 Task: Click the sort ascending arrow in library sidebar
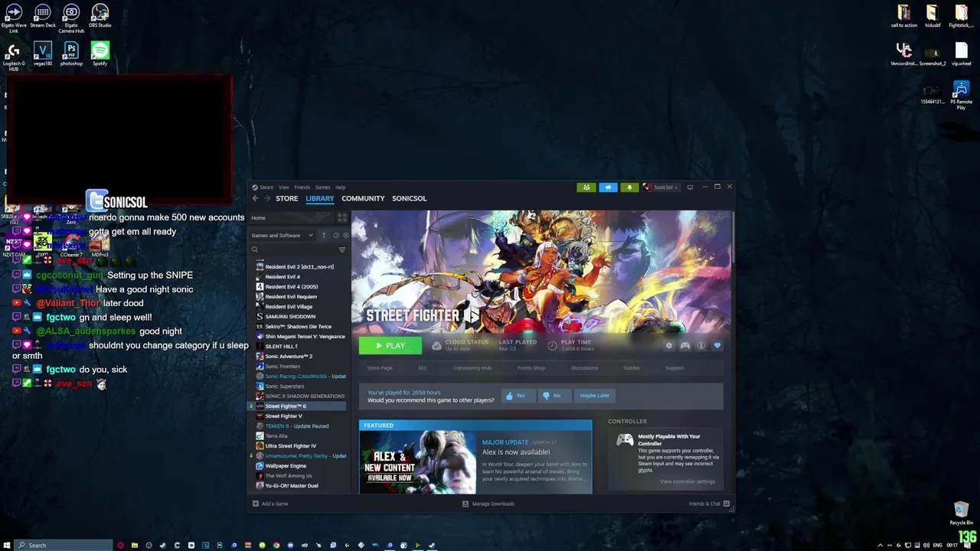pos(324,235)
